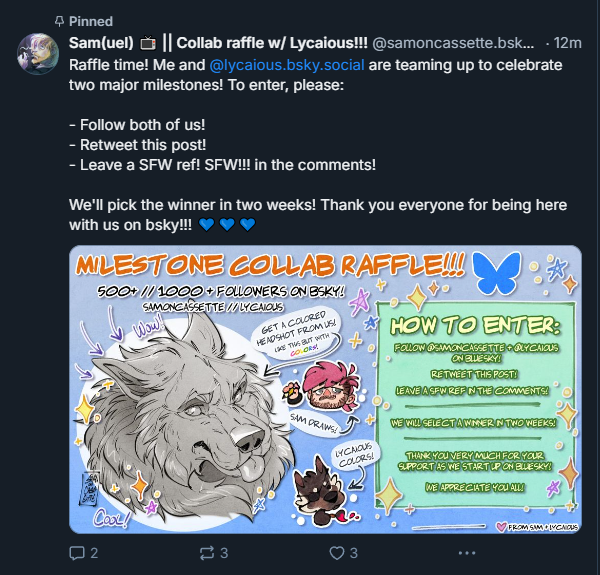Click the Sam(uel) display name

(101, 43)
